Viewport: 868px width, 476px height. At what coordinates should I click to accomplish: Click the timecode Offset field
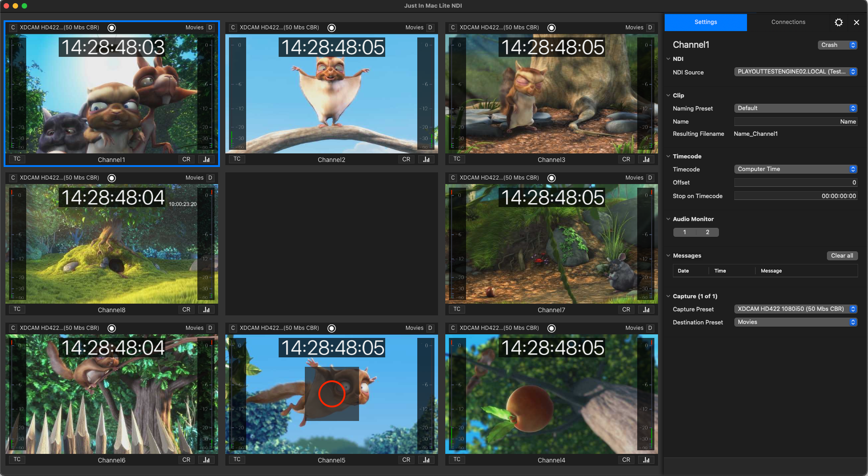pyautogui.click(x=796, y=183)
